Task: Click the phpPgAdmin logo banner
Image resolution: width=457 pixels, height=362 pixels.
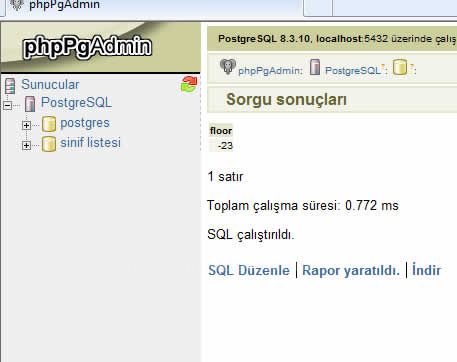Action: pos(100,47)
